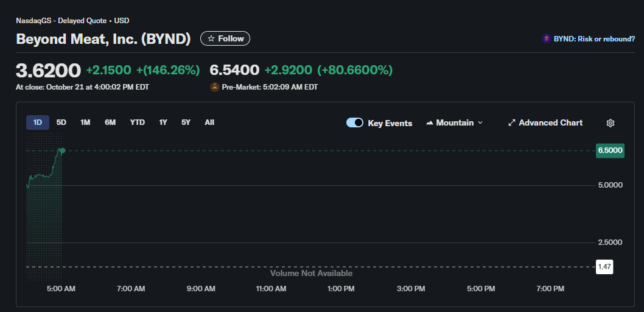
Task: Click the 5:00 PM x-axis label
Action: click(481, 289)
